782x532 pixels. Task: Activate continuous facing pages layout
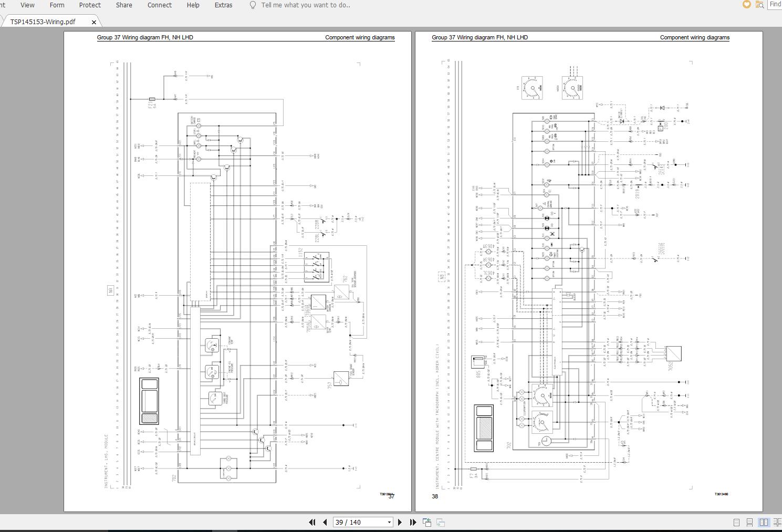pyautogui.click(x=776, y=522)
